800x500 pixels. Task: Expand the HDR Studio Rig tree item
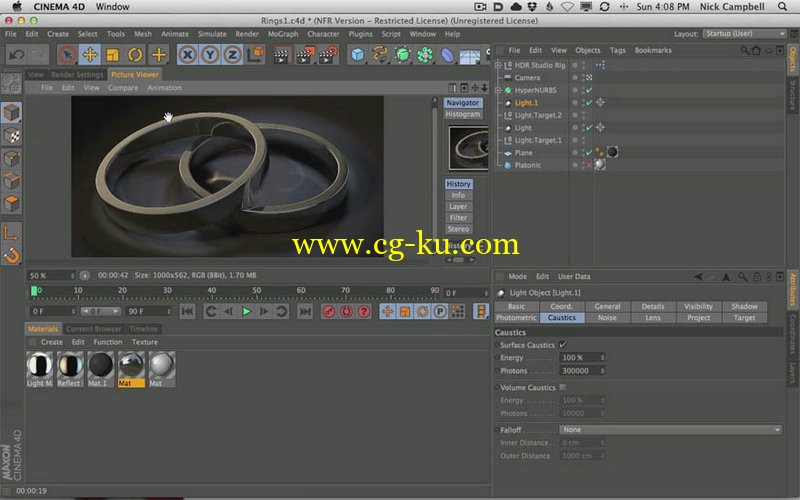[498, 65]
